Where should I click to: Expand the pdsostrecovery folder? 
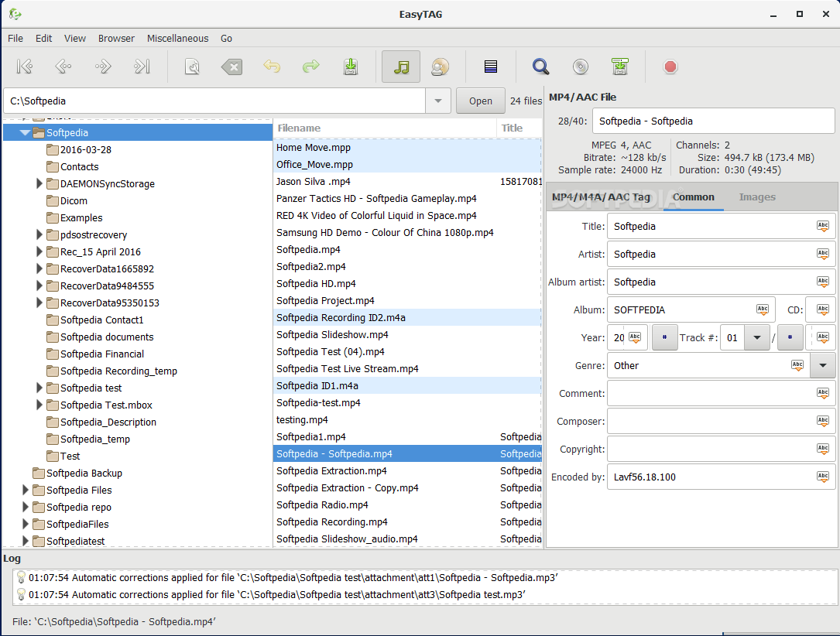[39, 234]
